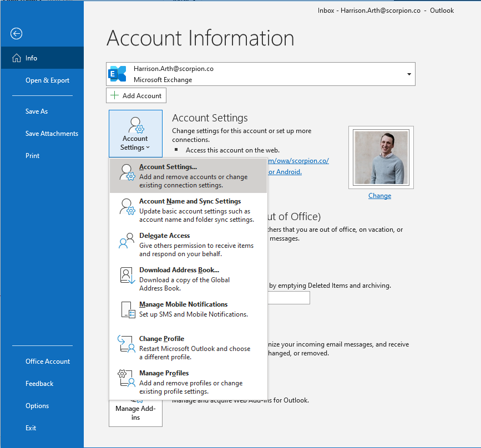
Task: Click the Account Settings section heading
Action: [x=210, y=118]
